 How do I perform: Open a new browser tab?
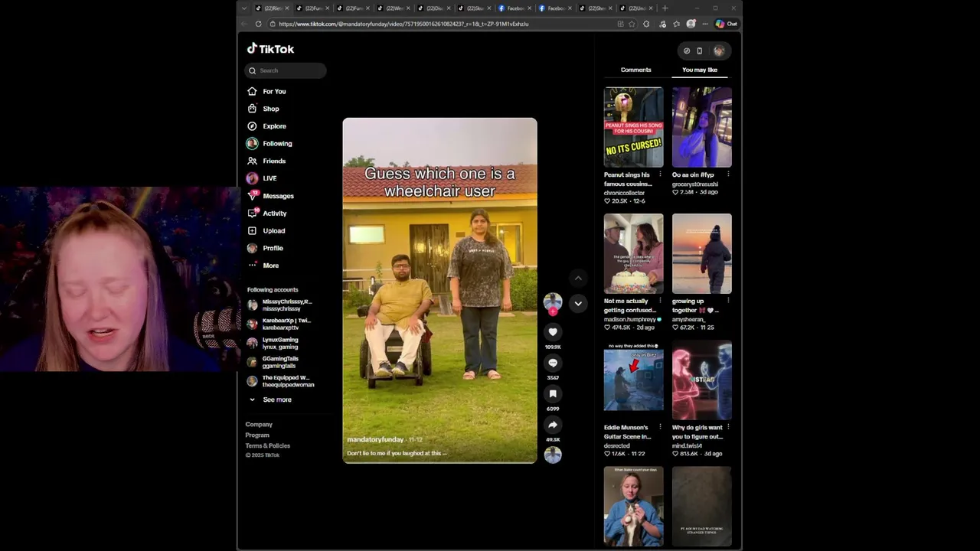(x=665, y=8)
